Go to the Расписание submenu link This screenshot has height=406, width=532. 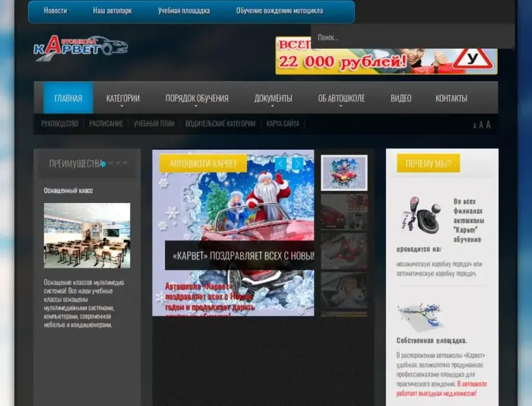click(106, 124)
